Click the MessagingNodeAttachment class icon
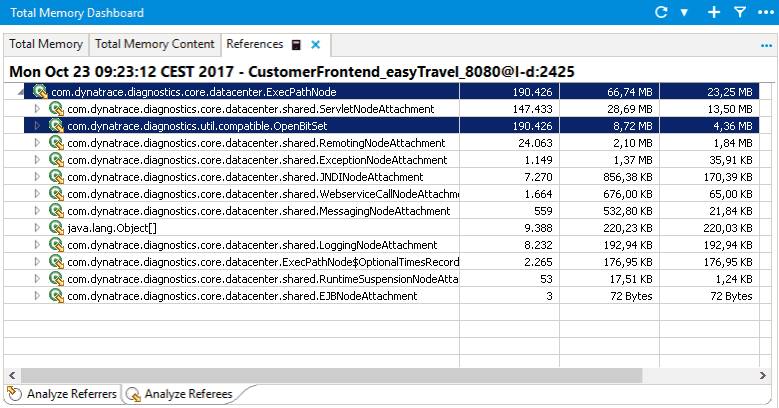 point(56,211)
